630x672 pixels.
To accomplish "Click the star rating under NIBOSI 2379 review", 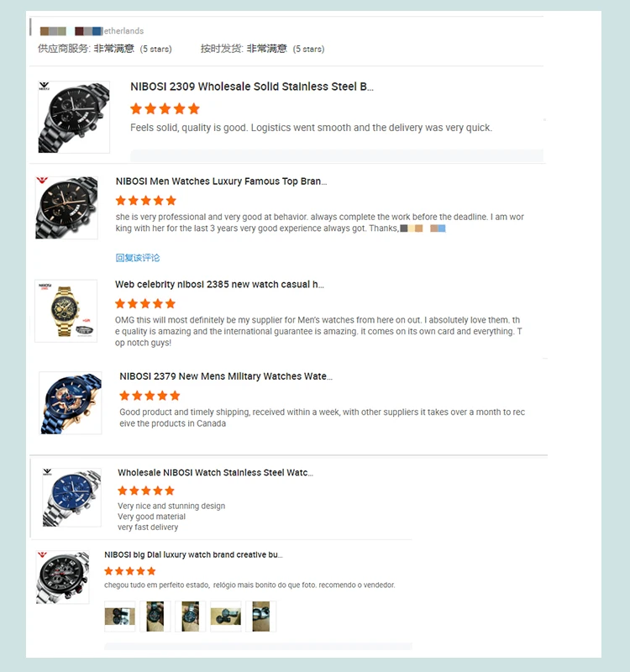I will [150, 396].
